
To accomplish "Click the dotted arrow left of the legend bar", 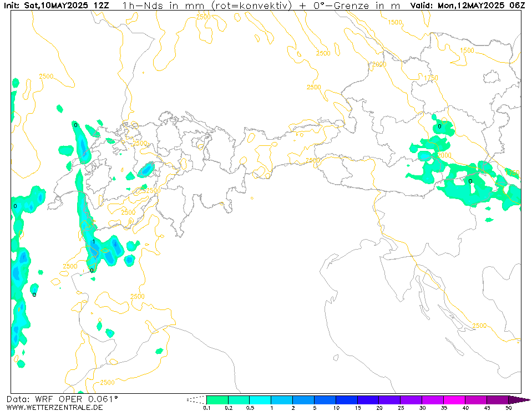I will pos(196,400).
